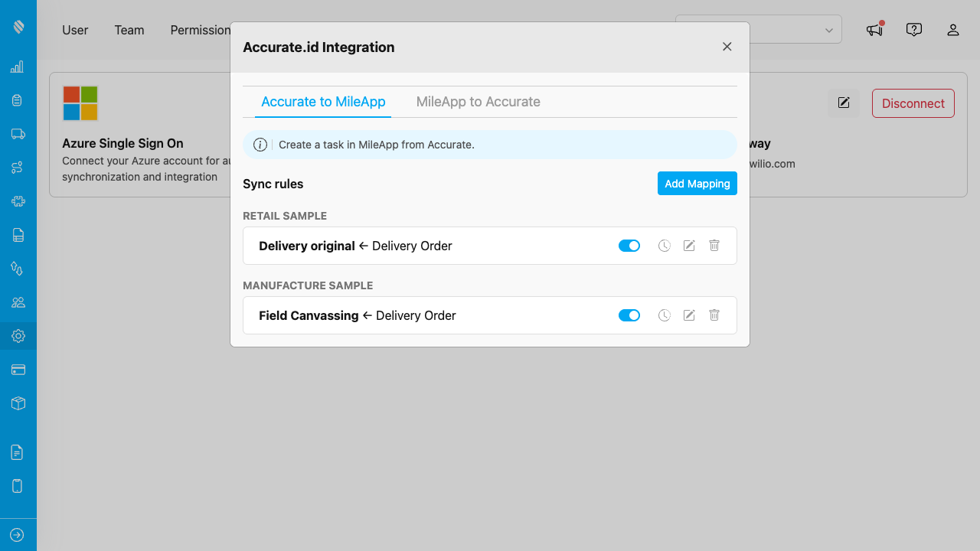
Task: Open the data sheet icon in sidebar
Action: [18, 235]
